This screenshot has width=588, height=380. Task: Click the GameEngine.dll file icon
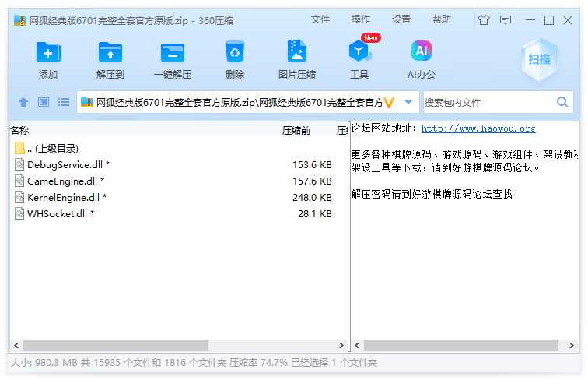click(x=19, y=181)
